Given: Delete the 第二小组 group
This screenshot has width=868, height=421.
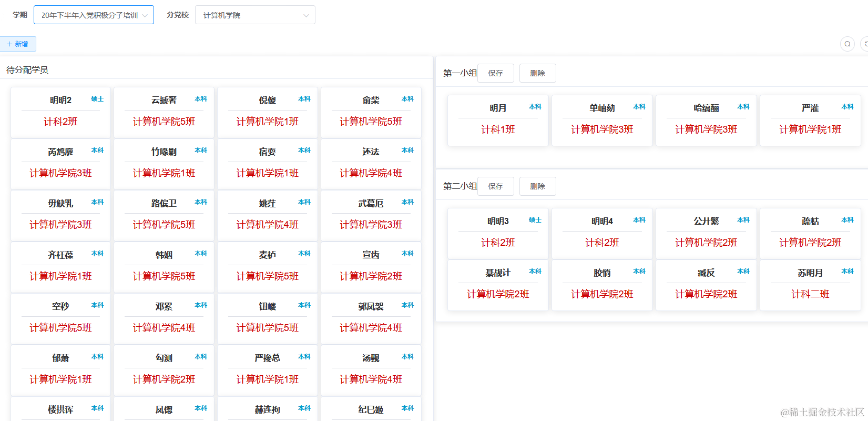Looking at the screenshot, I should [x=537, y=186].
